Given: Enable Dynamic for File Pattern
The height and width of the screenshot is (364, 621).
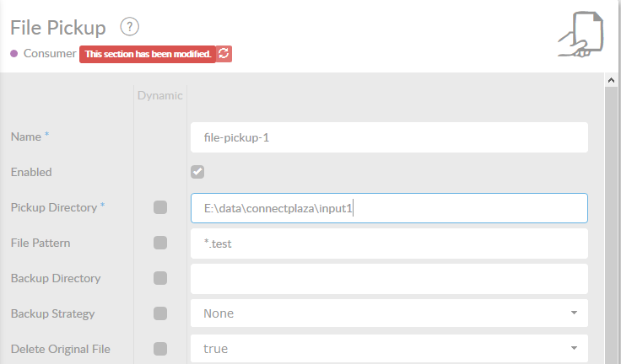Looking at the screenshot, I should click(160, 243).
